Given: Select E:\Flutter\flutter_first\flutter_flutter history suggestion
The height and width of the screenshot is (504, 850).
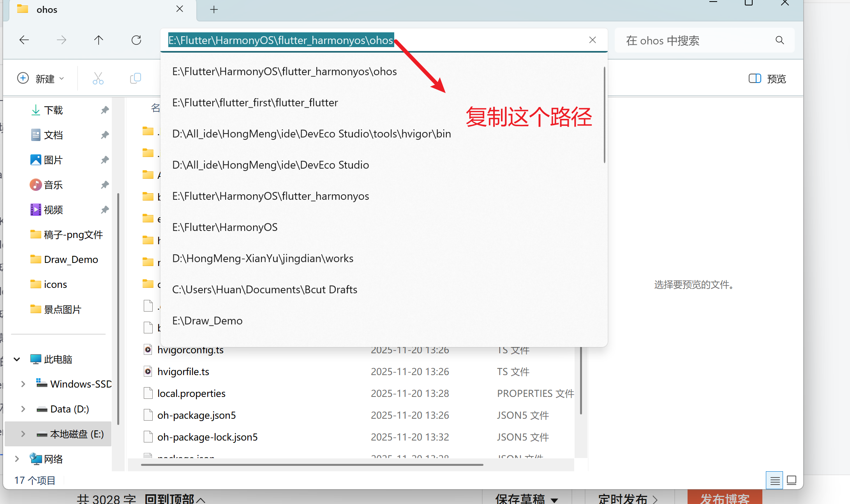Looking at the screenshot, I should point(255,103).
